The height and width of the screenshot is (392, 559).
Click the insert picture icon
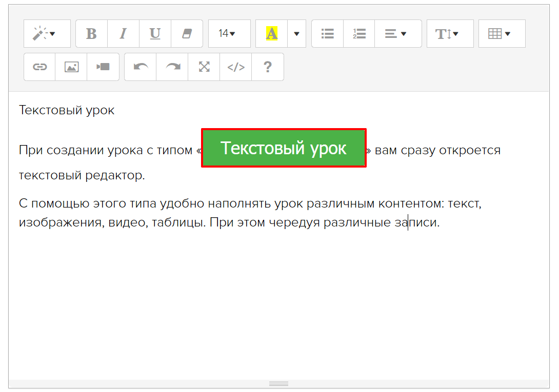tap(71, 67)
